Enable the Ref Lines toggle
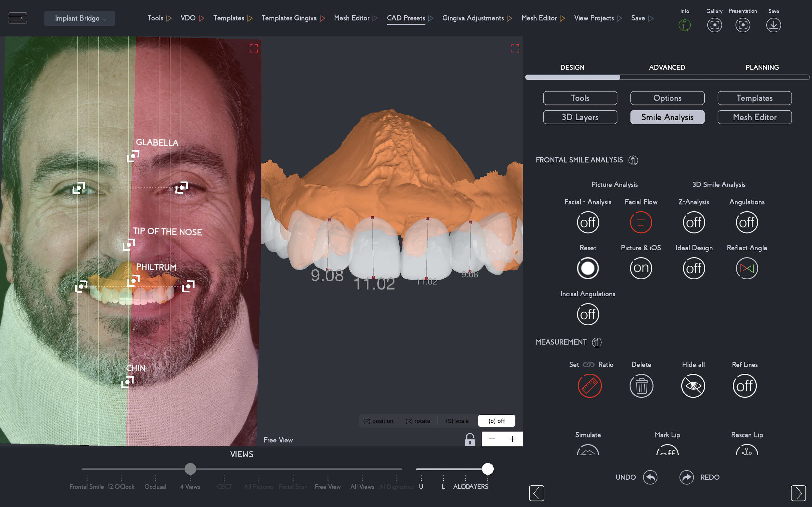The height and width of the screenshot is (507, 812). pyautogui.click(x=745, y=386)
